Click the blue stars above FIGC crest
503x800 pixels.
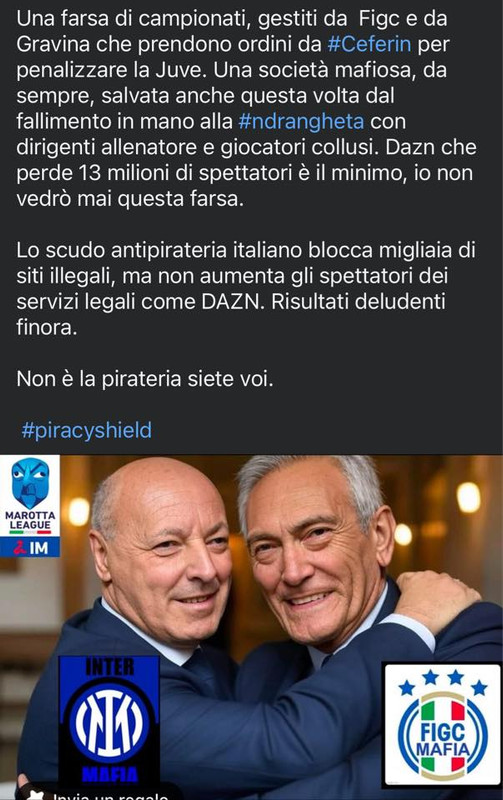(x=442, y=682)
